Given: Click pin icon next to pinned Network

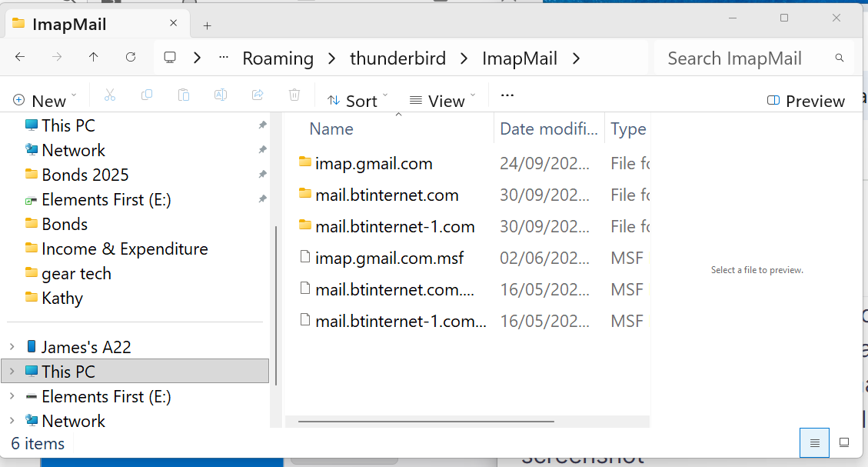Looking at the screenshot, I should (262, 149).
